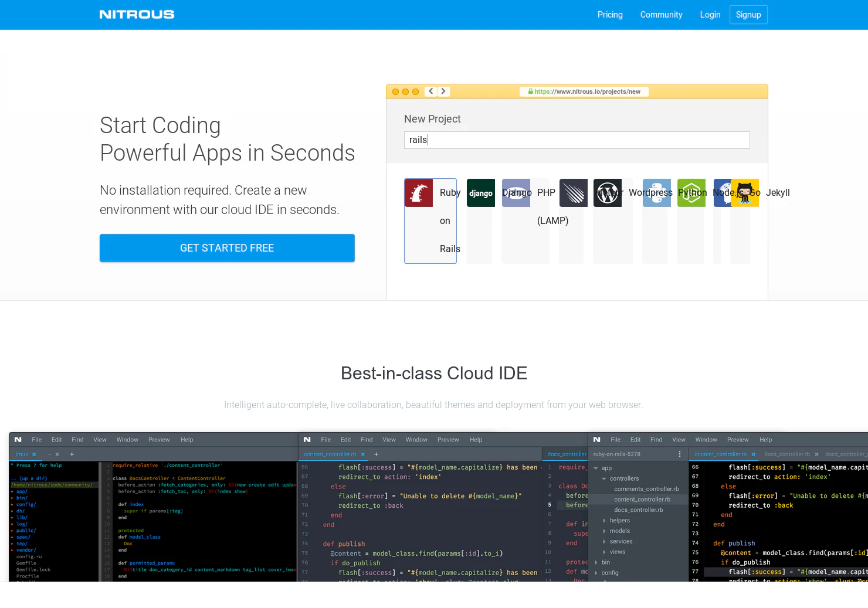Open the View menu in second IDE

389,440
